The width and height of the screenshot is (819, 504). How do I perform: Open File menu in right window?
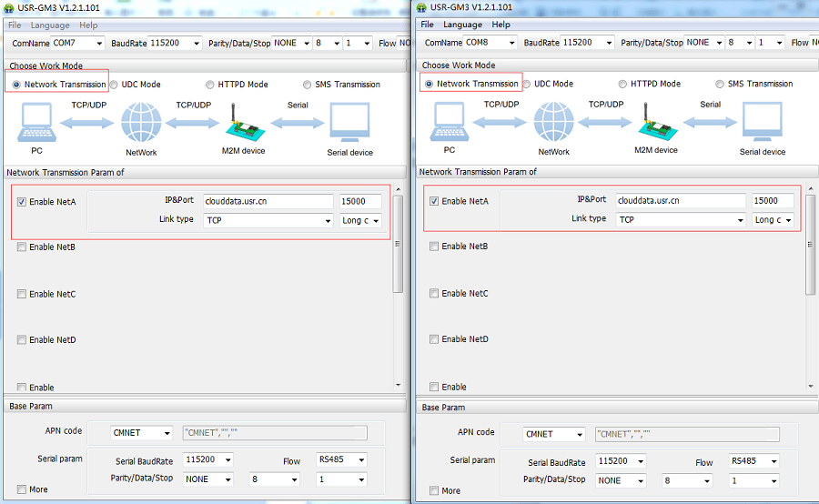pyautogui.click(x=428, y=25)
